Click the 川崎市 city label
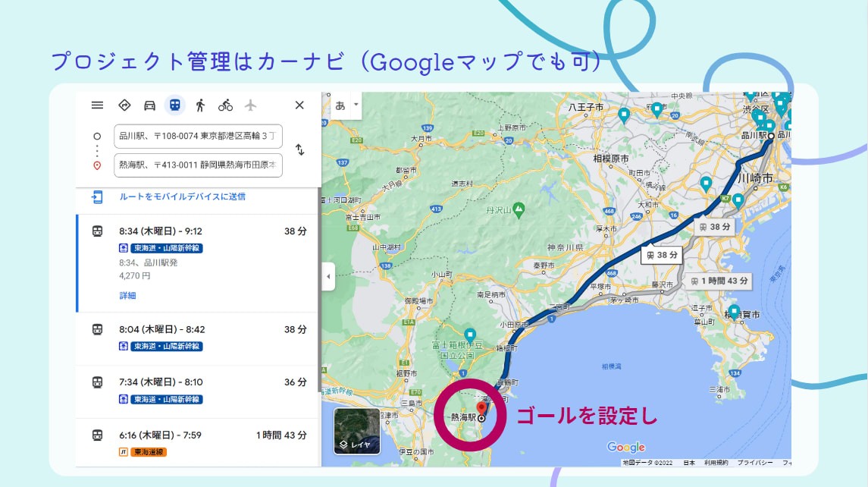868x487 pixels. [x=755, y=178]
